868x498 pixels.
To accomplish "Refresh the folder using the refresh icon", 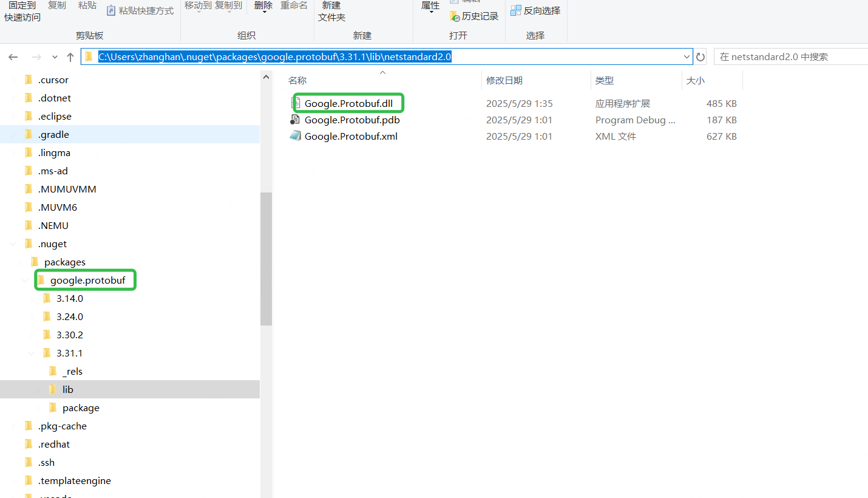I will click(701, 56).
